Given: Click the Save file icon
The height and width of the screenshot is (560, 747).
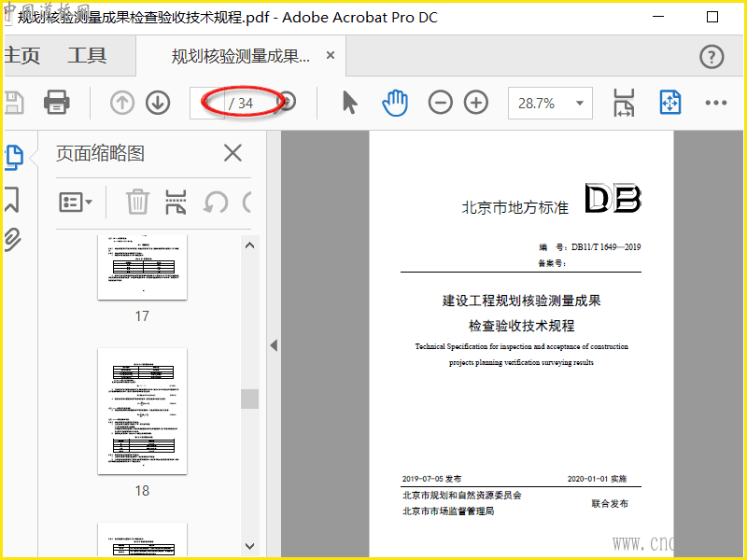Looking at the screenshot, I should click(x=14, y=103).
